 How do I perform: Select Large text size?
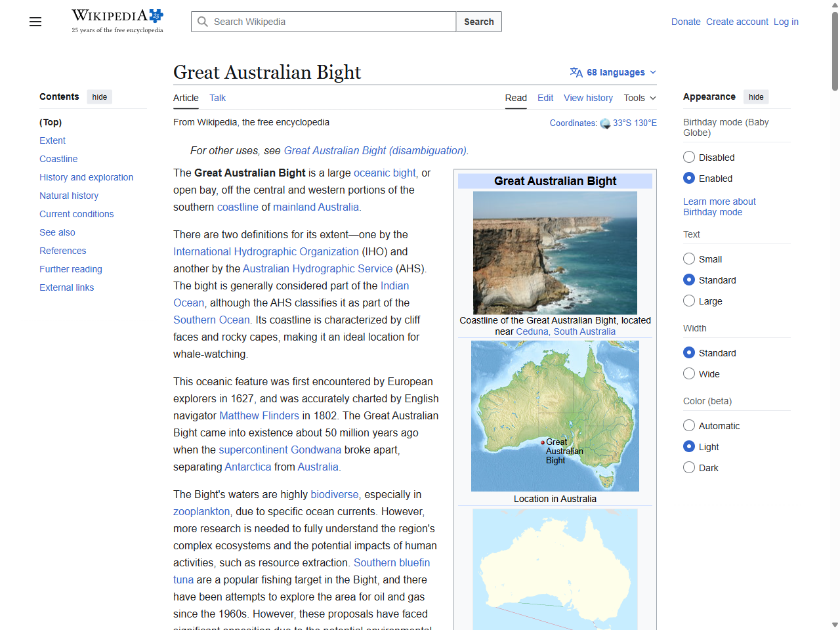pos(689,301)
